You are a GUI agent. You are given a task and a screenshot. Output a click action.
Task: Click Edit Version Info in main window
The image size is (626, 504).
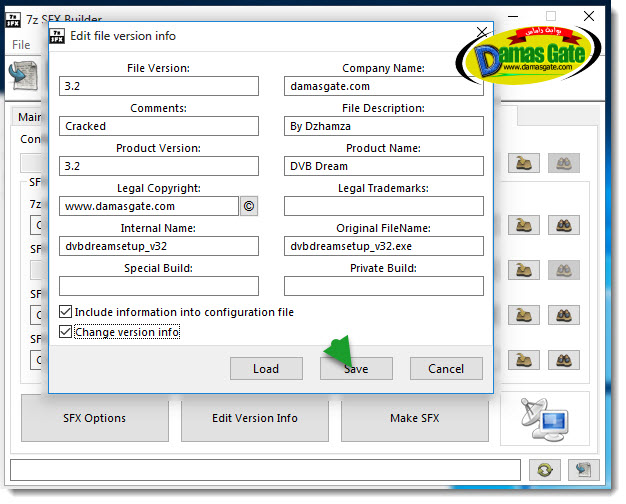(255, 418)
